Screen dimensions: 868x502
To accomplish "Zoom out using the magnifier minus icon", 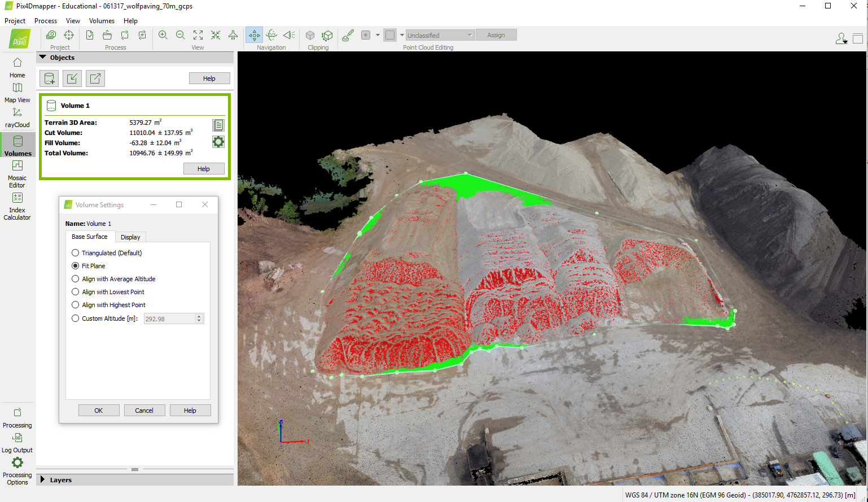I will click(181, 35).
